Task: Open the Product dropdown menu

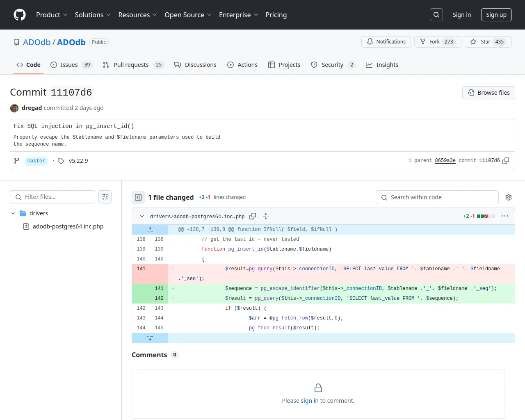Action: click(52, 15)
